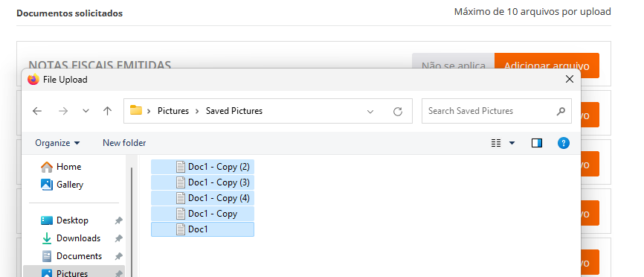Viewport: 644px width, 277px height.
Task: Click the search magnifier icon
Action: tap(561, 111)
